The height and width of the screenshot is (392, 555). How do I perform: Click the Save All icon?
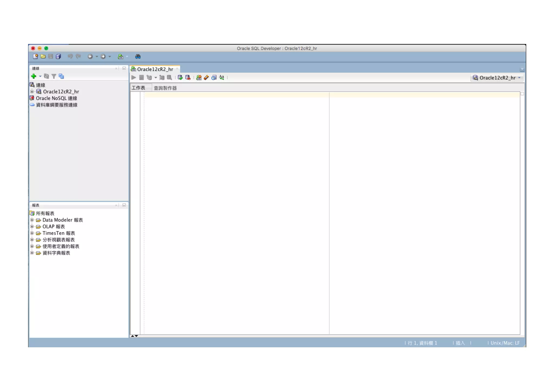[x=58, y=56]
